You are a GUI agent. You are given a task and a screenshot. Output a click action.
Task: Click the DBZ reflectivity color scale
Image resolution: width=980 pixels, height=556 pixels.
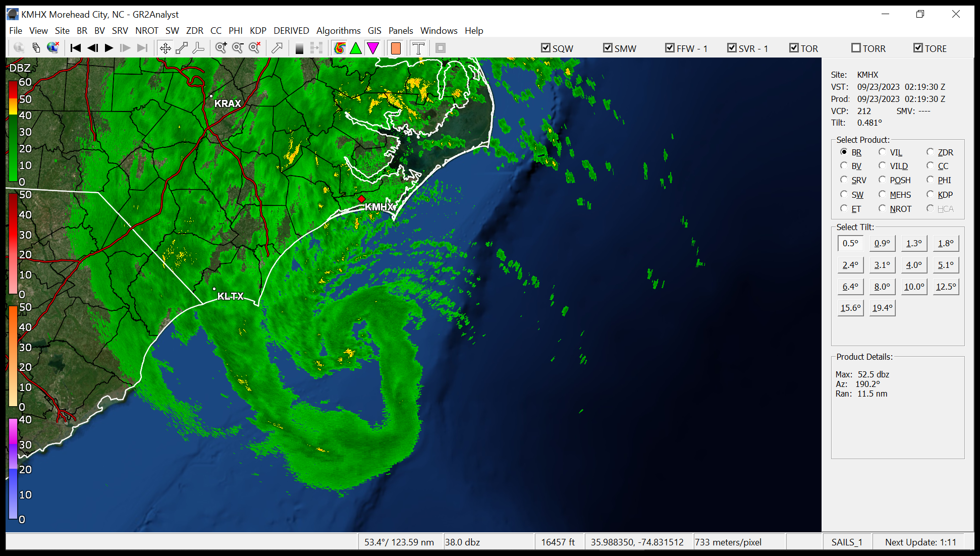click(x=14, y=131)
